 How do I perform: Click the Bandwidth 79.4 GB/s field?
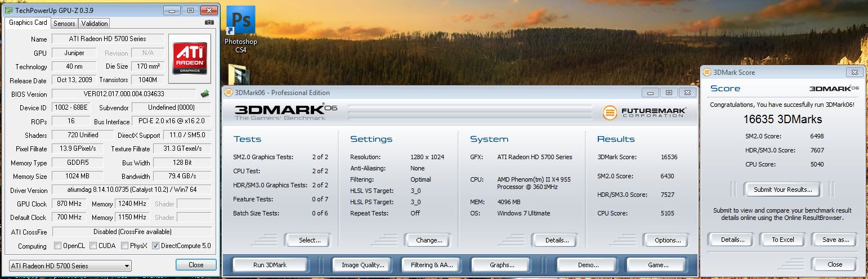point(182,177)
